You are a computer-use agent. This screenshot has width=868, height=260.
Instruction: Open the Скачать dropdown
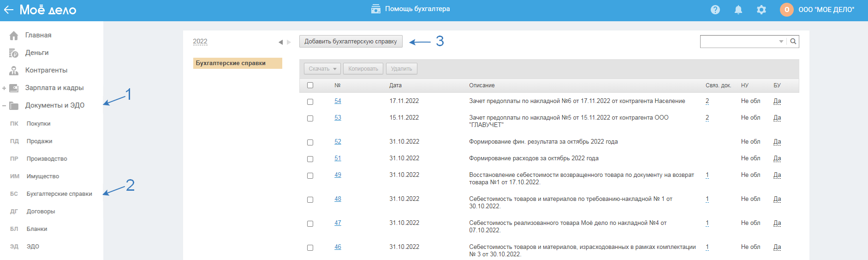tap(322, 69)
